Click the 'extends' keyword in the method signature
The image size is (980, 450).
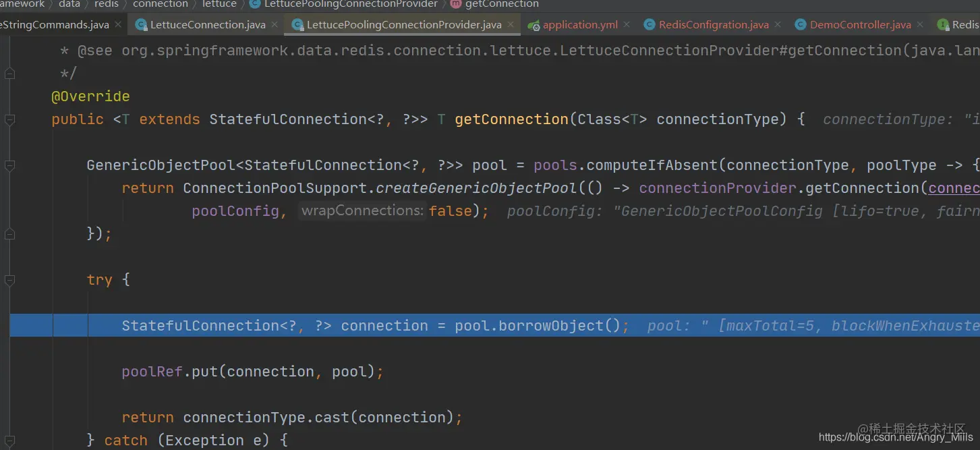click(169, 119)
